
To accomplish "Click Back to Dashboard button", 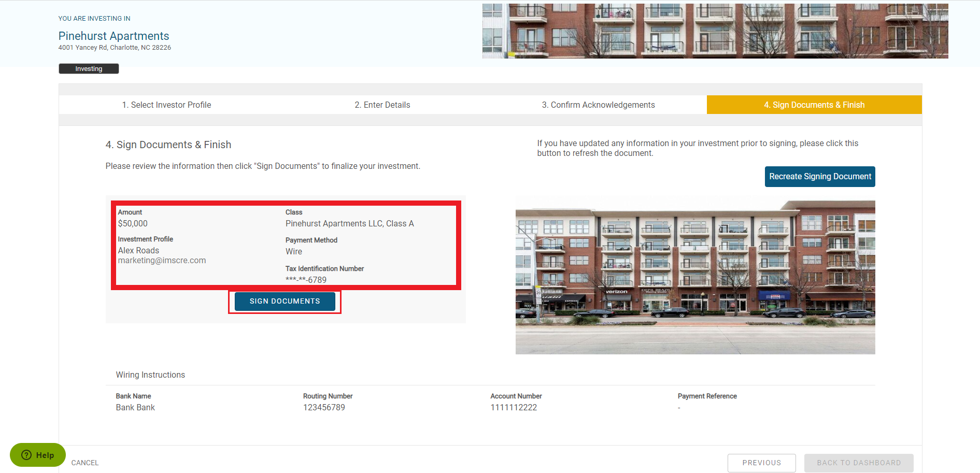I will pos(859,463).
